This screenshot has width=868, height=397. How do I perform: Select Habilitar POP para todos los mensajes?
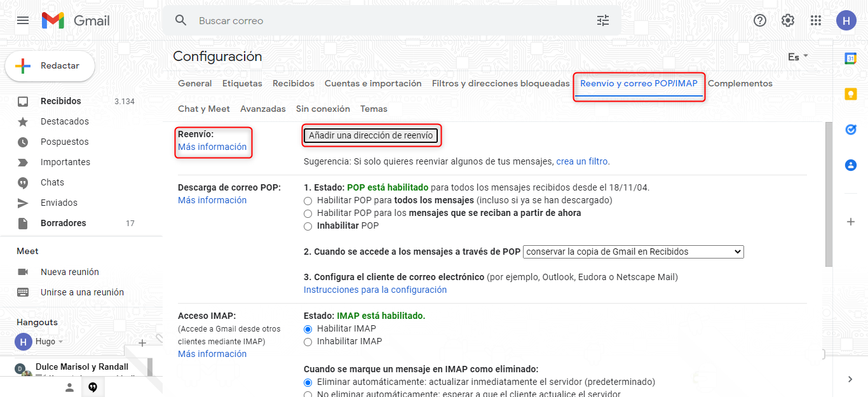[308, 201]
